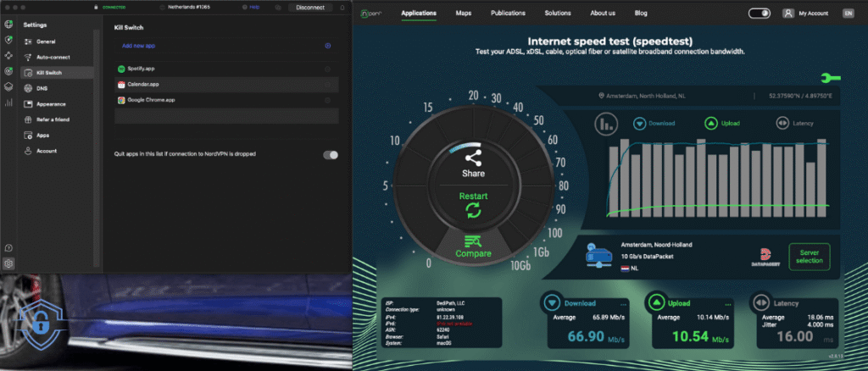Open the Meshnet nodes icon in NordVPN sidebar
This screenshot has width=868, height=371.
tap(8, 55)
